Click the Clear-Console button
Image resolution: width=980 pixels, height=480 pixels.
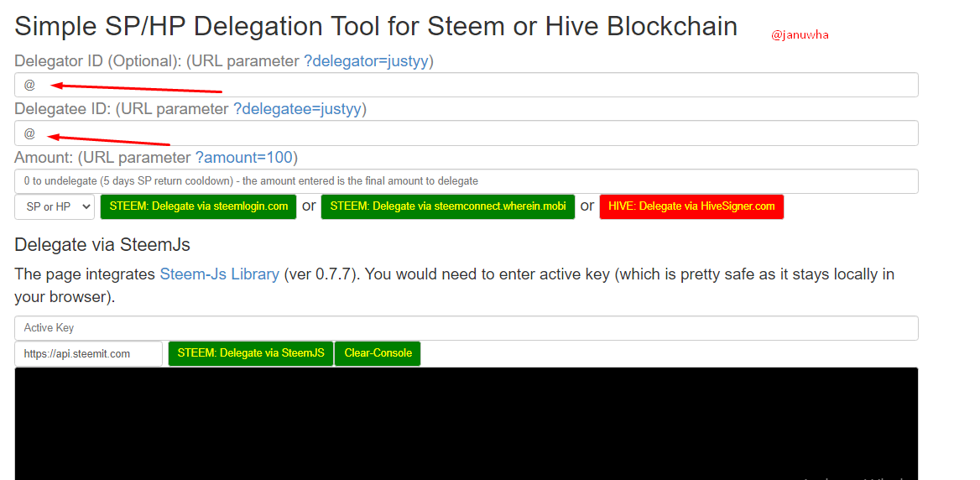click(x=378, y=354)
